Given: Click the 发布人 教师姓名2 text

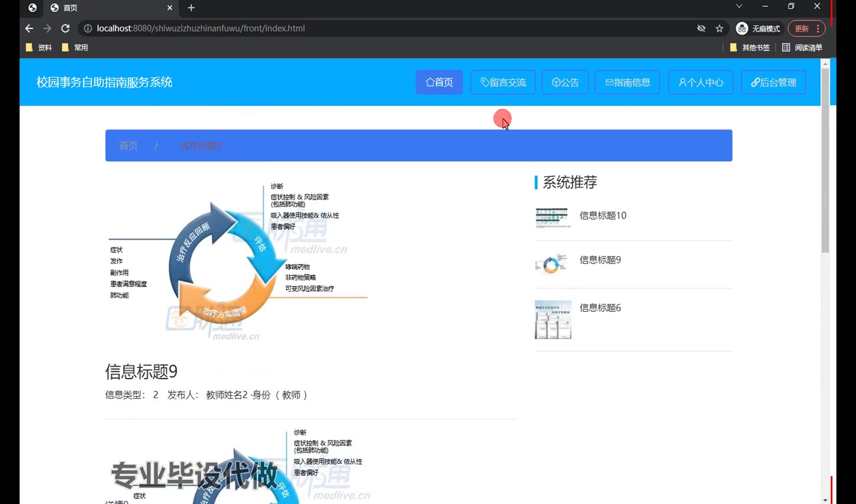Looking at the screenshot, I should click(207, 395).
